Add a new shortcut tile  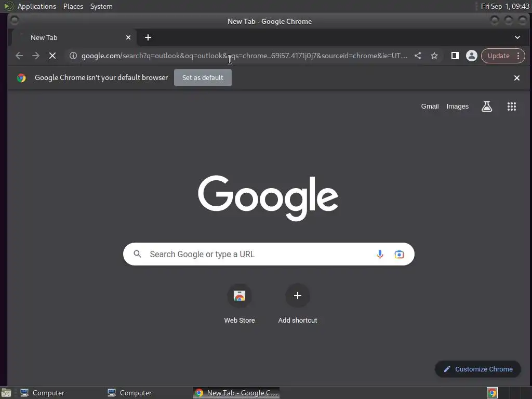coord(298,303)
